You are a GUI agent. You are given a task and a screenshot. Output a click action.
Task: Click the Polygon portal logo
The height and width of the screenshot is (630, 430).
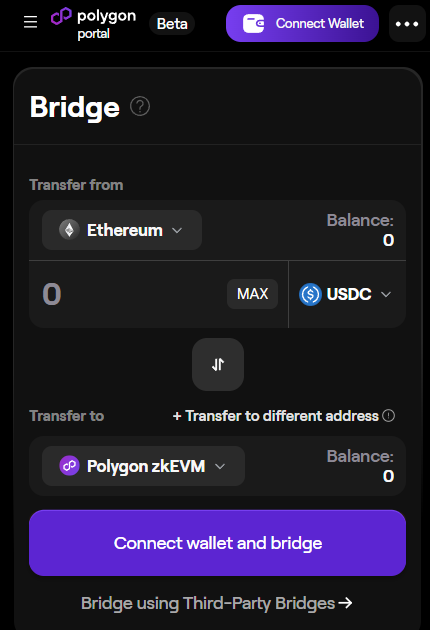[x=93, y=24]
